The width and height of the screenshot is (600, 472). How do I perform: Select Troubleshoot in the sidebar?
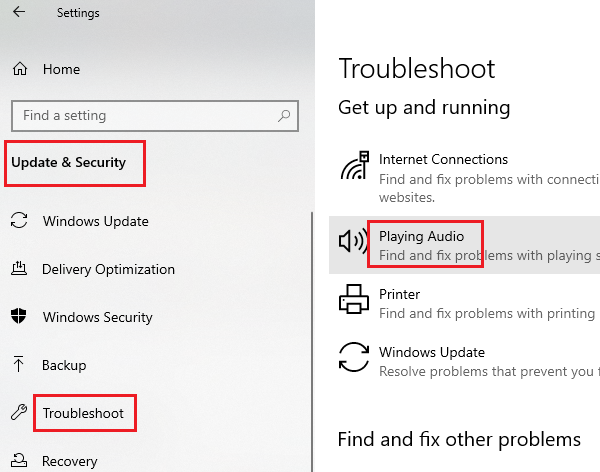[84, 412]
